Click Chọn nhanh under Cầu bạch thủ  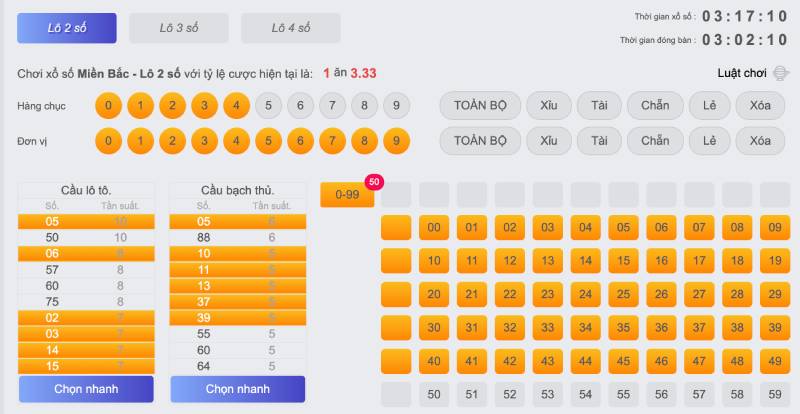click(x=237, y=389)
